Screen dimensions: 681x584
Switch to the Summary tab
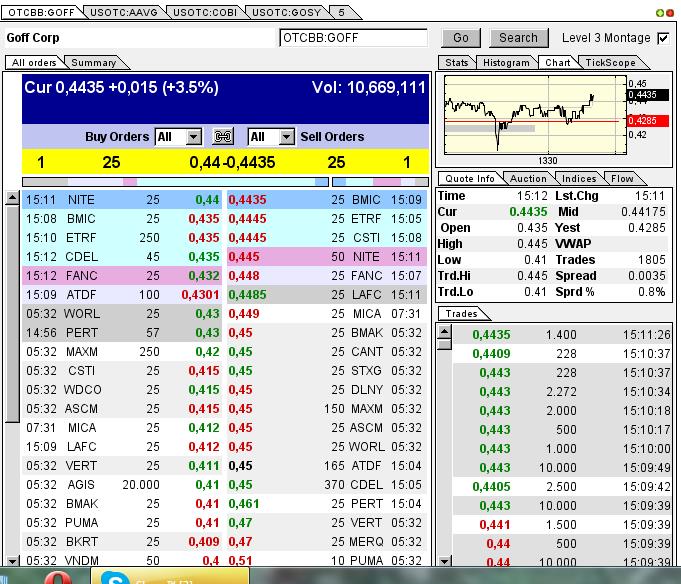93,63
